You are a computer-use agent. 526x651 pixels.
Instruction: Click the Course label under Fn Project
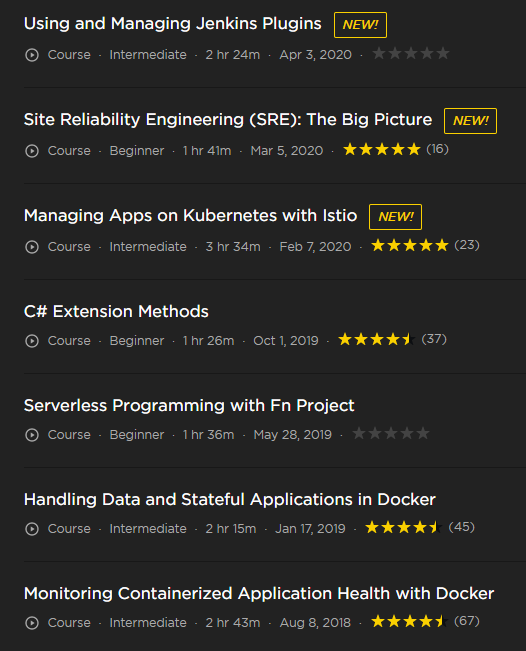(x=69, y=435)
